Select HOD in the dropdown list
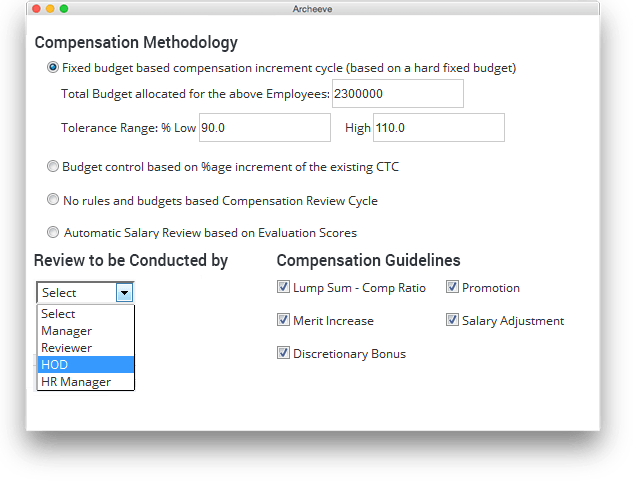The width and height of the screenshot is (638, 485). [85, 365]
